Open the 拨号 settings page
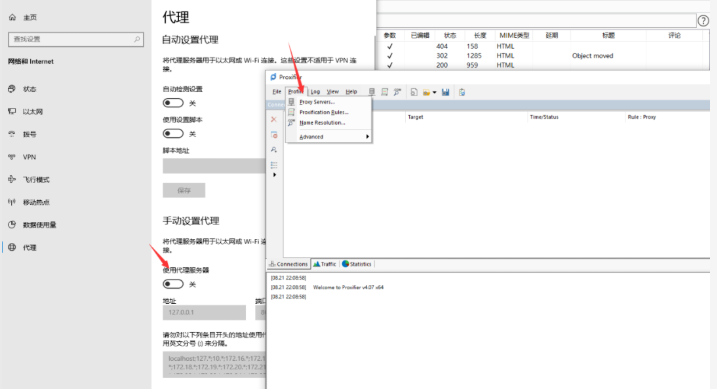This screenshot has width=717, height=389. [x=29, y=134]
